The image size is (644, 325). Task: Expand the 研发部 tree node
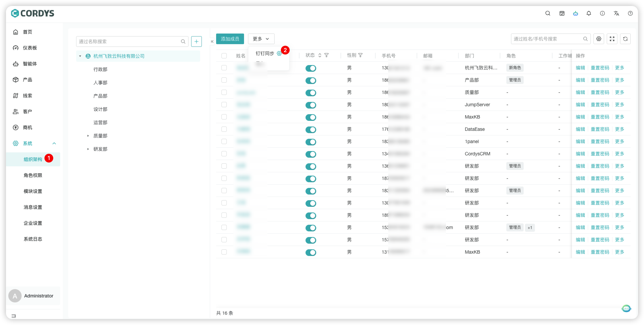tap(88, 149)
